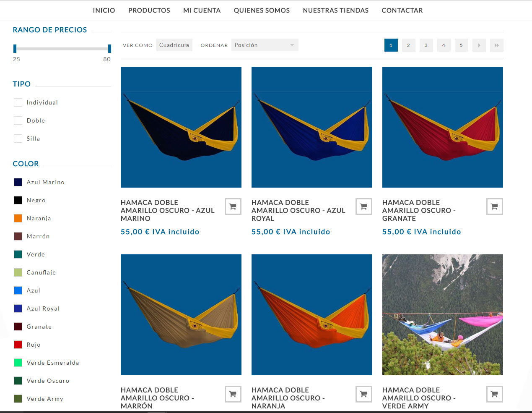Open the Verde Army mountain photo

443,315
